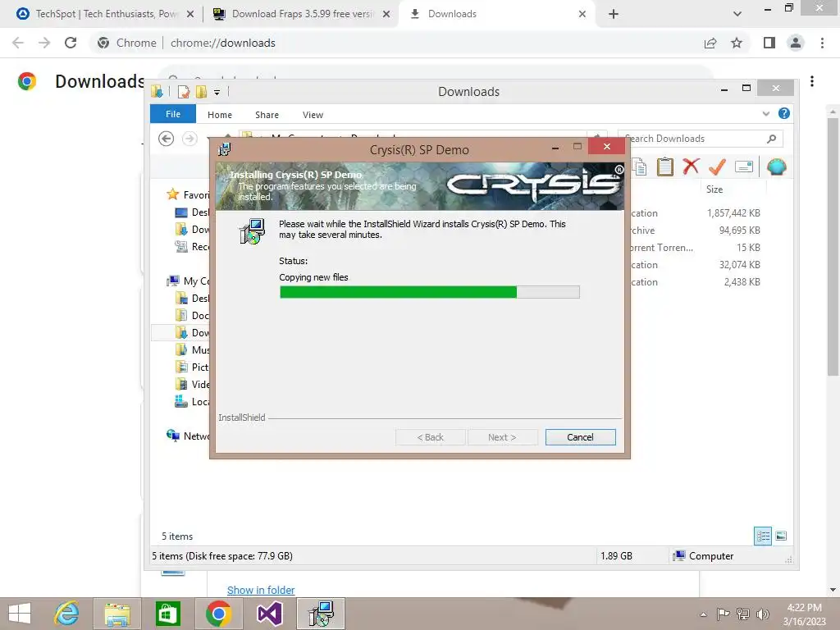Select Videos folder in navigation pane
This screenshot has height=630, width=840.
pos(192,384)
